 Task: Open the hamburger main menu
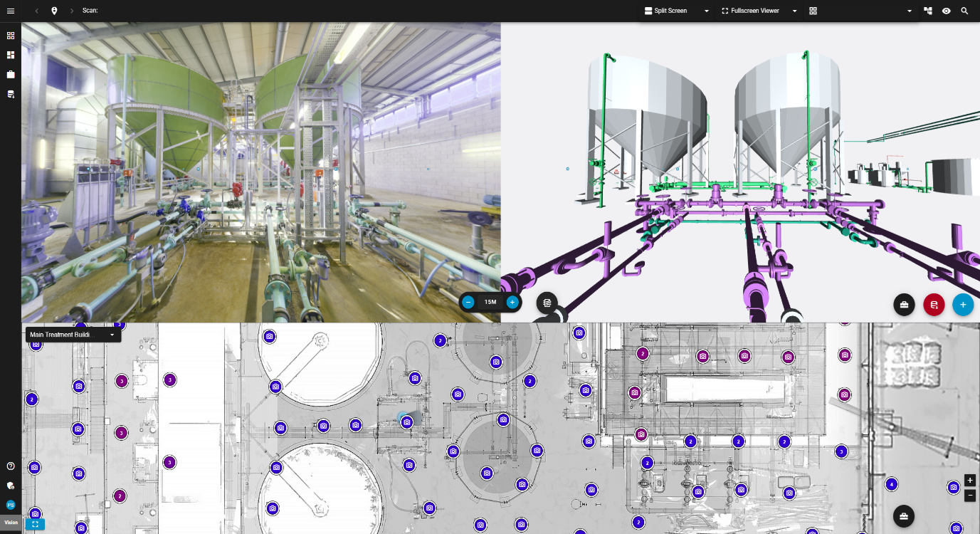click(x=11, y=11)
